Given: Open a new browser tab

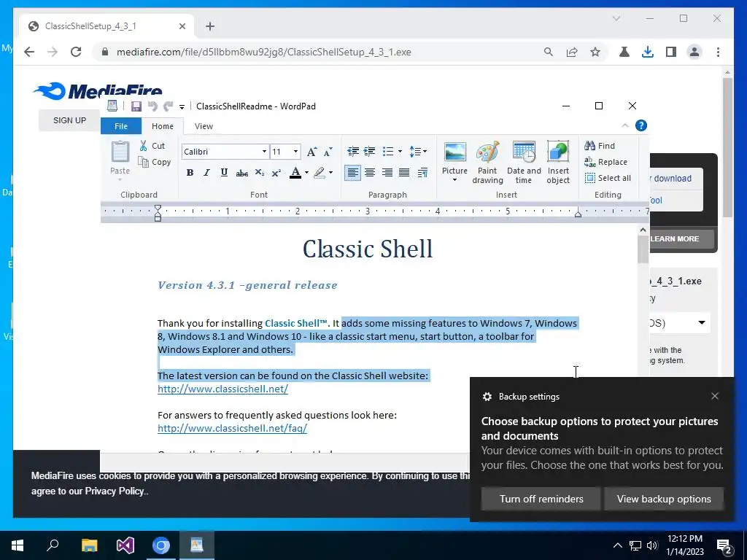Looking at the screenshot, I should 210,26.
